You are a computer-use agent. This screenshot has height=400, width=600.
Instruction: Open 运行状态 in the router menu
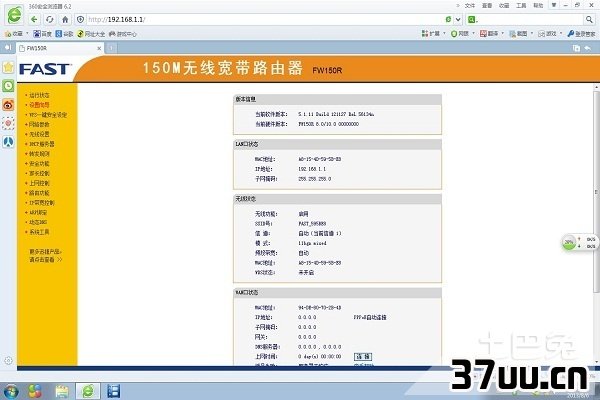point(39,95)
